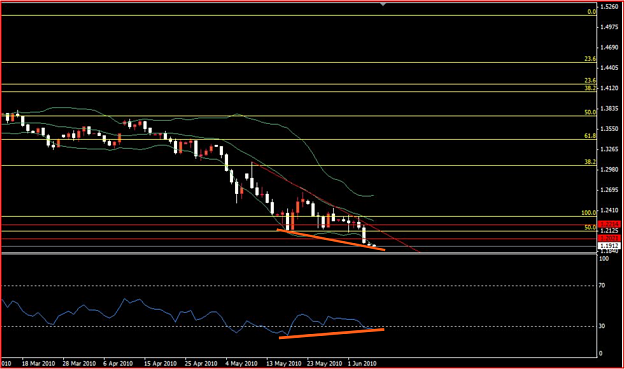Select the red 1.2021 price tag
The image size is (625, 369).
[609, 238]
